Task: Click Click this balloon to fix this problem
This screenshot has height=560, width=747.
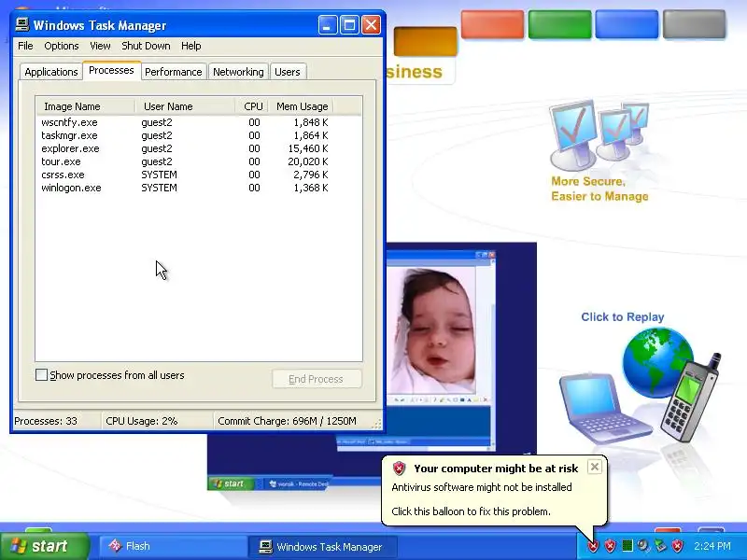Action: [471, 511]
